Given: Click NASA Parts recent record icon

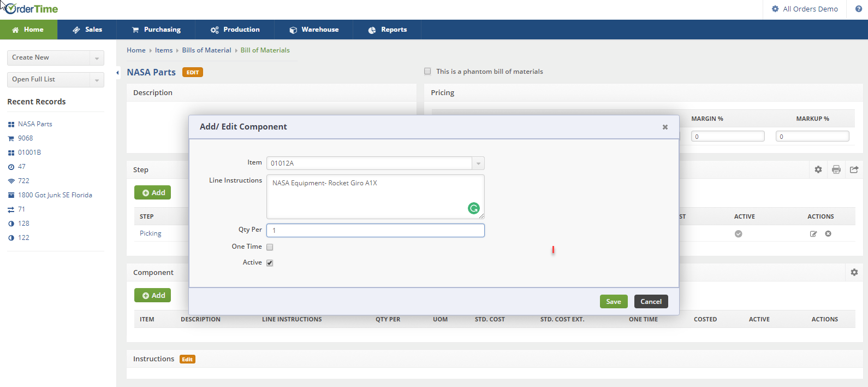Looking at the screenshot, I should pos(11,125).
